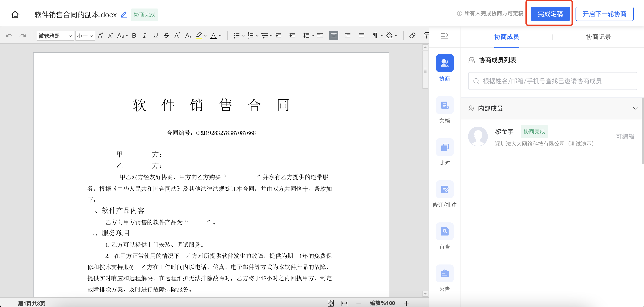The height and width of the screenshot is (307, 644).
Task: Clear formatting with eraser icon
Action: click(x=412, y=36)
